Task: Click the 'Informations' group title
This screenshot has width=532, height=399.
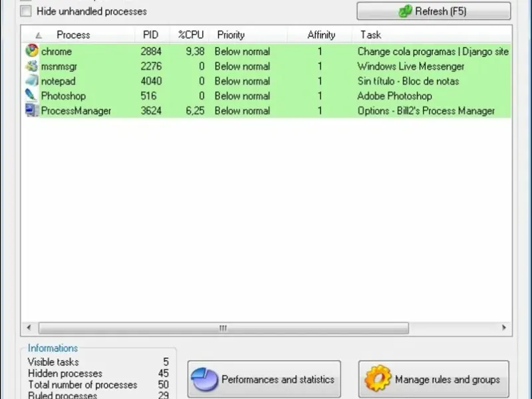Action: coord(53,348)
